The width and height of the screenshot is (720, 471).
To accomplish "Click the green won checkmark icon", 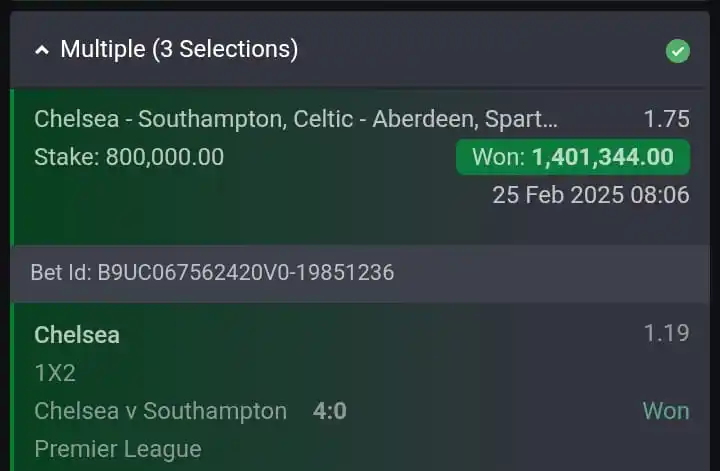I will [678, 50].
